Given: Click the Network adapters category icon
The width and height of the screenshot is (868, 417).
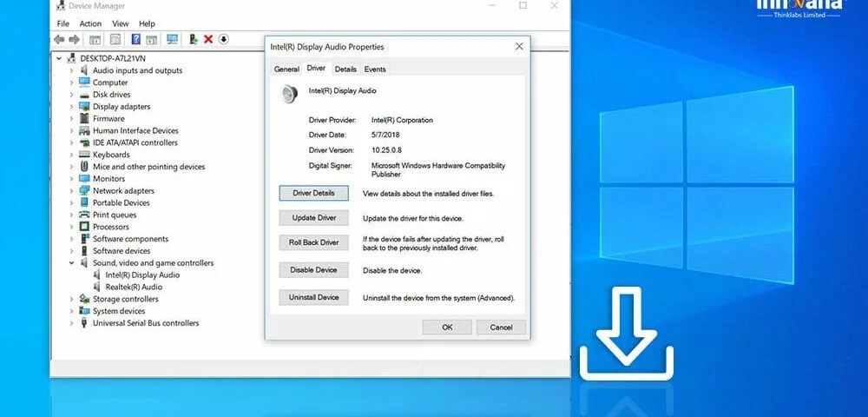Looking at the screenshot, I should [x=84, y=190].
